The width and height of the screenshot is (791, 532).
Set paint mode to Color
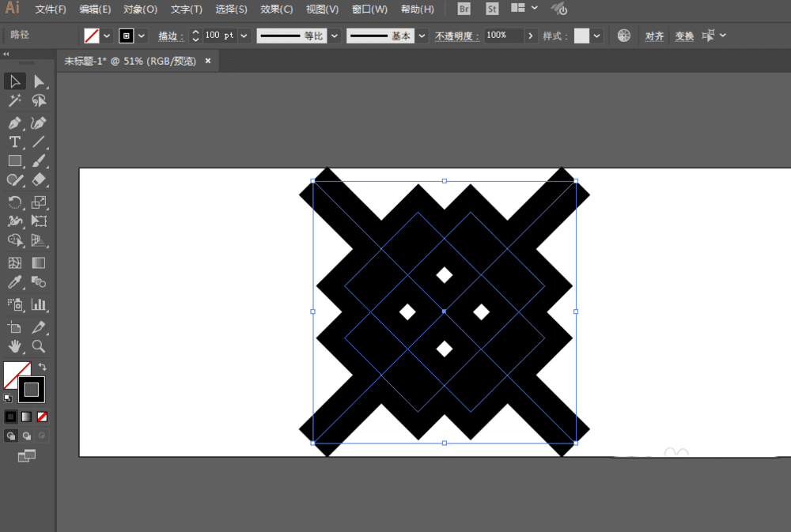[x=10, y=417]
